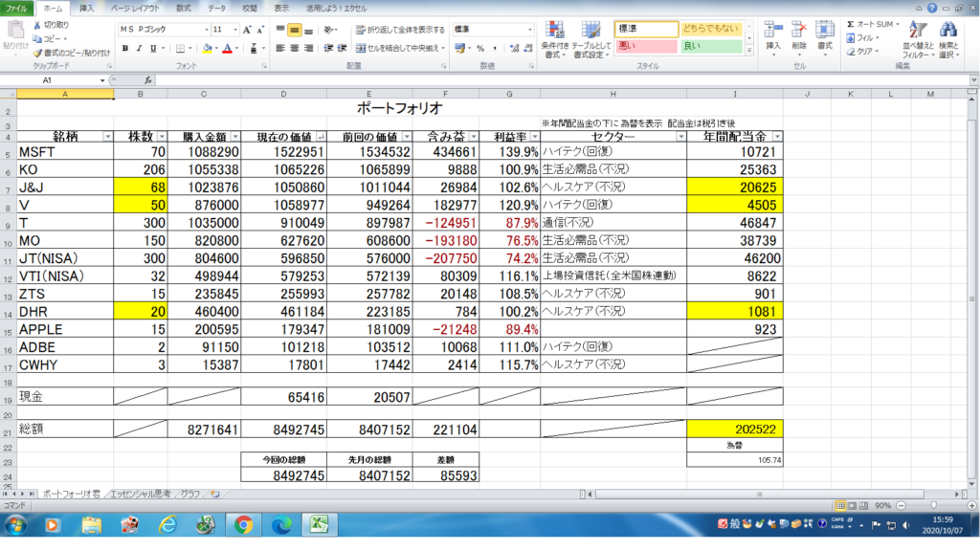This screenshot has height=551, width=980.
Task: Click the Format Painter (書式のコピー/貼り付け) brush icon
Action: (37, 54)
